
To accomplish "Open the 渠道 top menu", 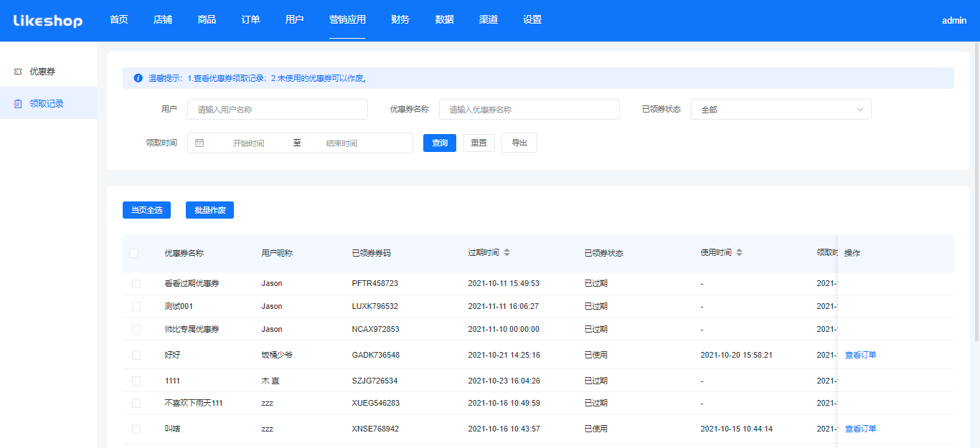I will pyautogui.click(x=489, y=20).
